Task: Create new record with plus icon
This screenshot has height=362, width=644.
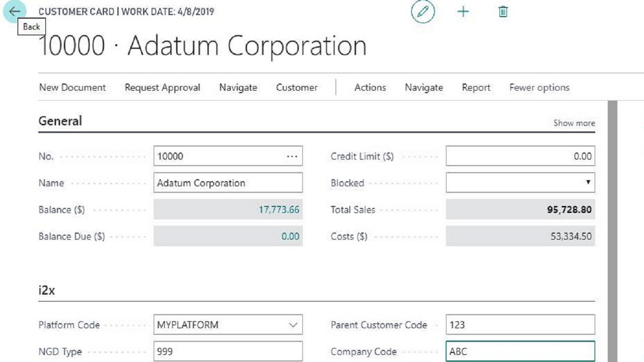Action: point(463,12)
